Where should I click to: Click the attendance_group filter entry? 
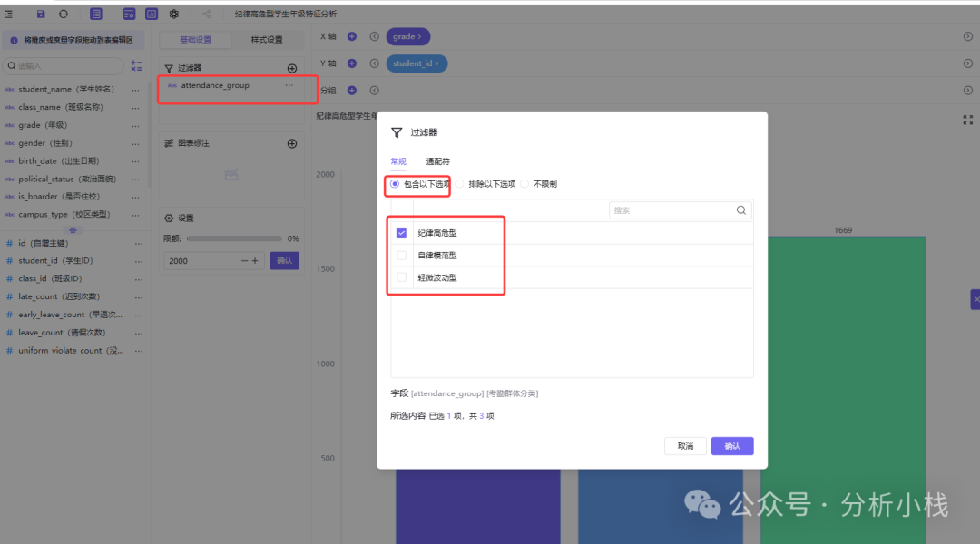[x=215, y=85]
